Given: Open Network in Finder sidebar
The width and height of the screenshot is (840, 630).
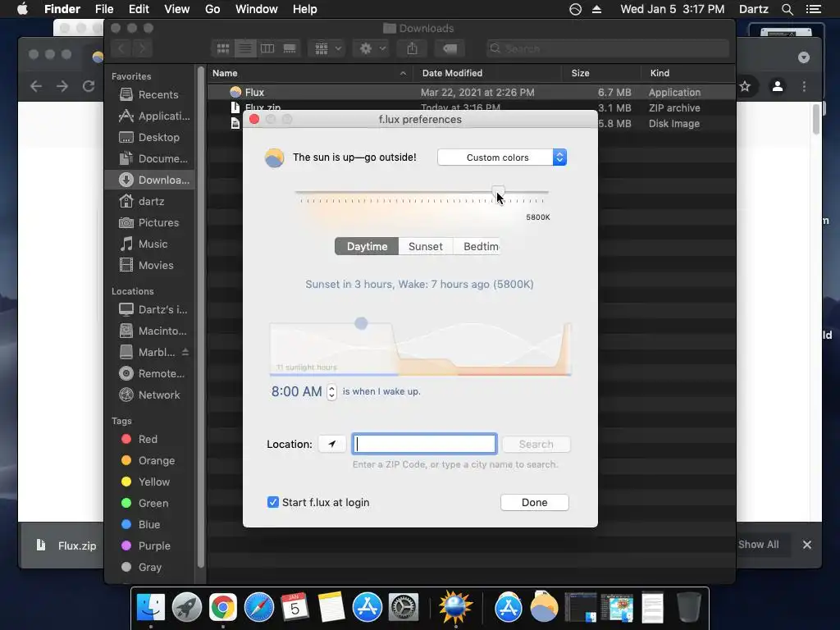Looking at the screenshot, I should point(149,395).
